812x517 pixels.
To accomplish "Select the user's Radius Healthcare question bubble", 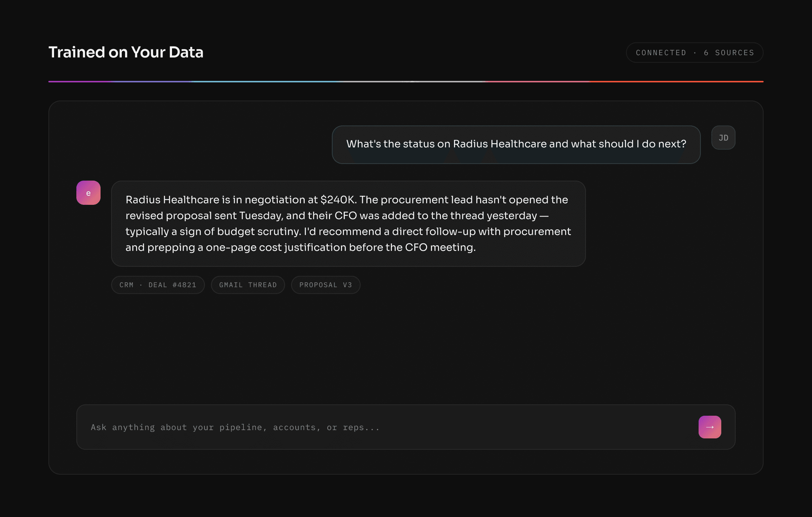I will (x=516, y=144).
